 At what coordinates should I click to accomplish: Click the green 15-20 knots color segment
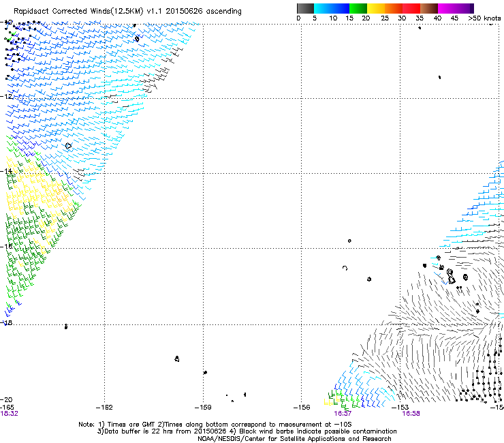(x=358, y=8)
